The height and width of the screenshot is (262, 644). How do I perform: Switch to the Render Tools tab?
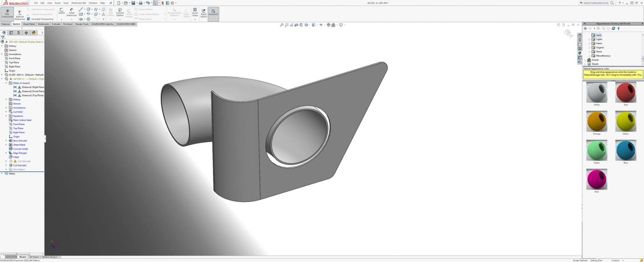(x=82, y=24)
